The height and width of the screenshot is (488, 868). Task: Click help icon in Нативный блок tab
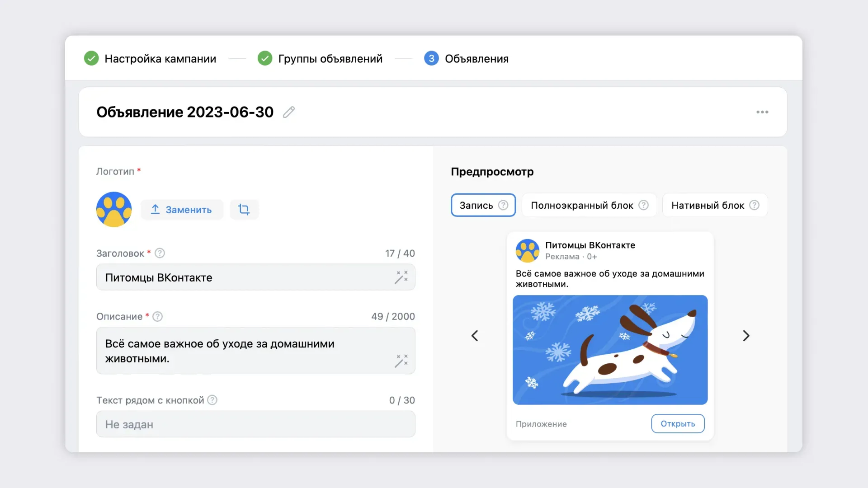pyautogui.click(x=754, y=205)
